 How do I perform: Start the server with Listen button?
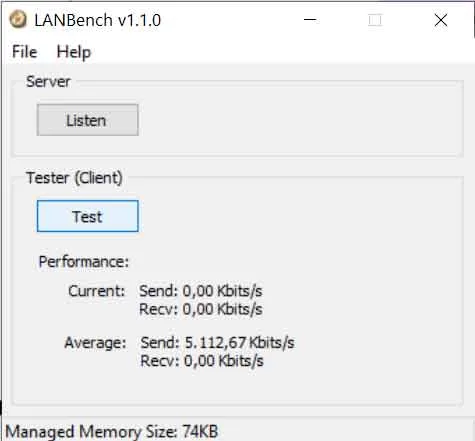[88, 120]
